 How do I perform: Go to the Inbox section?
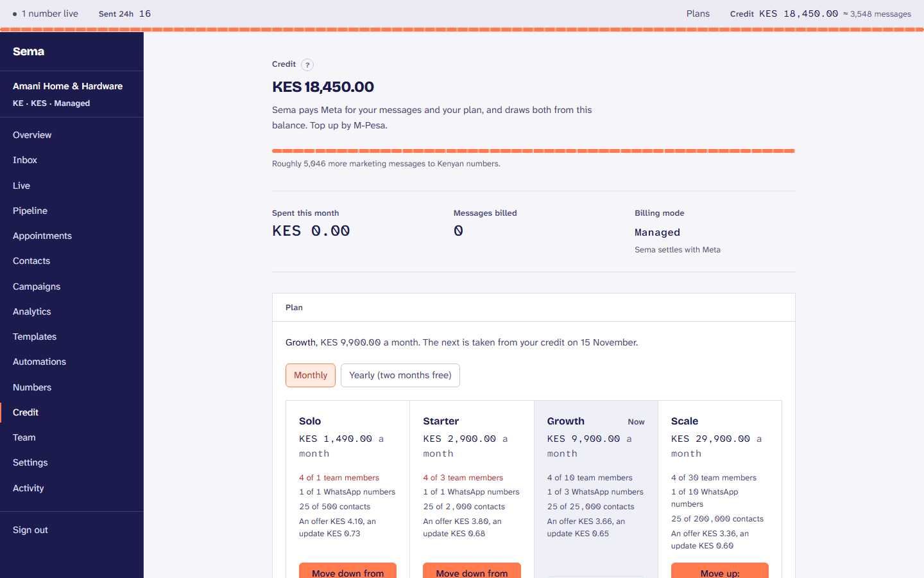point(25,160)
